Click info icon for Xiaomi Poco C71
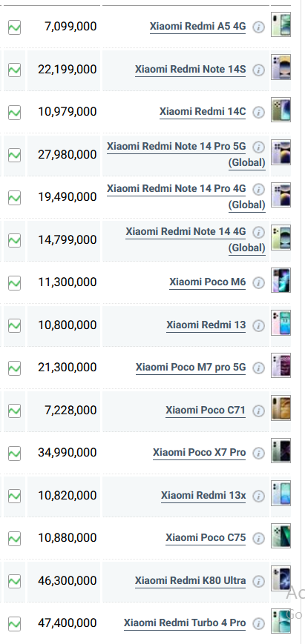 pyautogui.click(x=258, y=411)
